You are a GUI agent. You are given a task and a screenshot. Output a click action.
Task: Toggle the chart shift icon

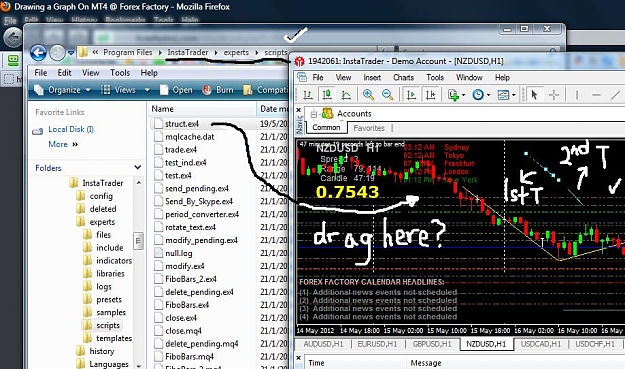[x=430, y=95]
